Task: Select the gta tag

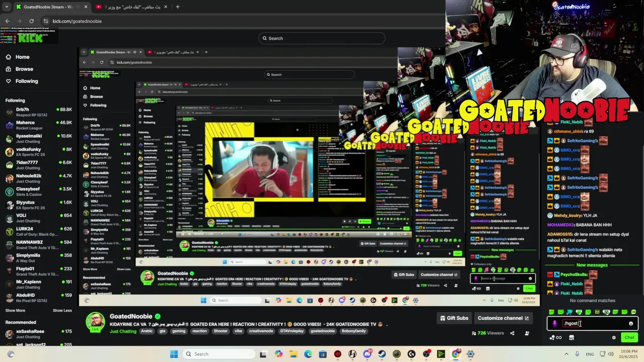Action: (163, 331)
